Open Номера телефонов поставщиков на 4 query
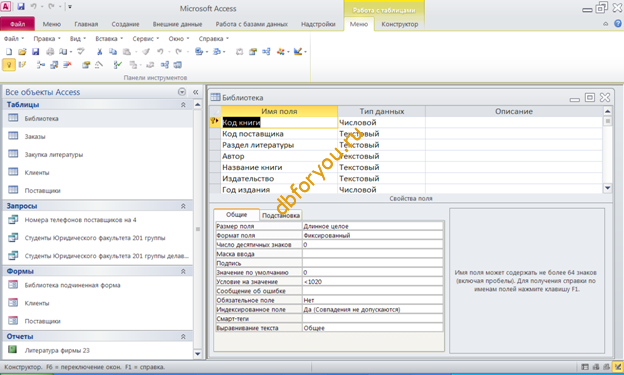This screenshot has height=375, width=624. [x=80, y=220]
